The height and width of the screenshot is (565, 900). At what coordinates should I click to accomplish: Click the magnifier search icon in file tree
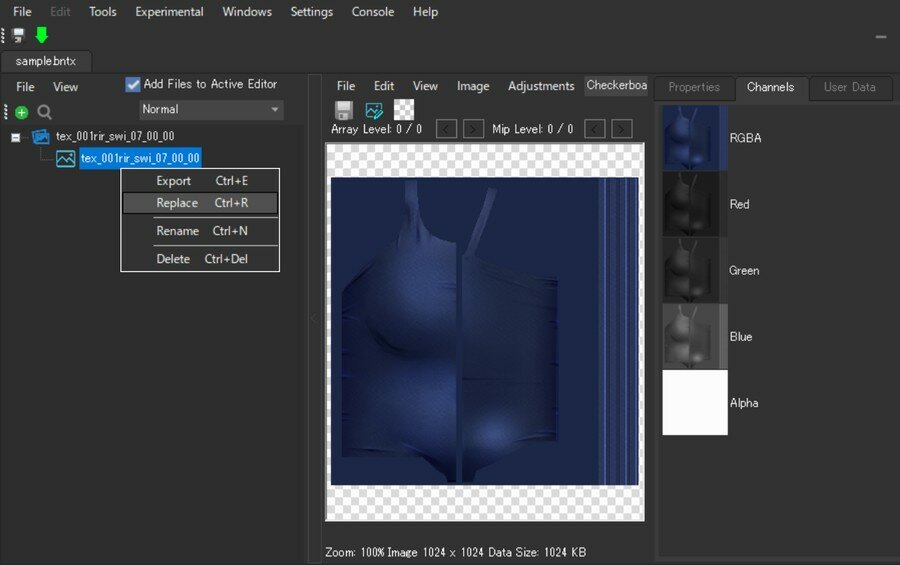[44, 112]
